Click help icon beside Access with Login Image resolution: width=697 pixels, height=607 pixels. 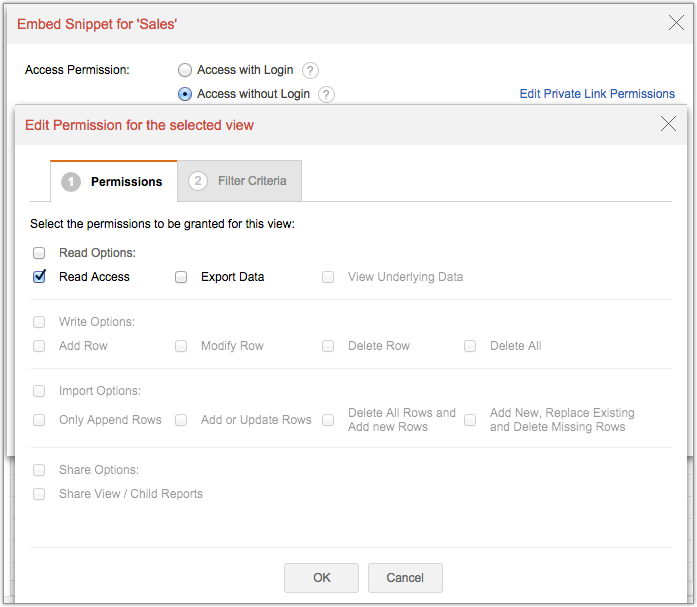pyautogui.click(x=310, y=70)
